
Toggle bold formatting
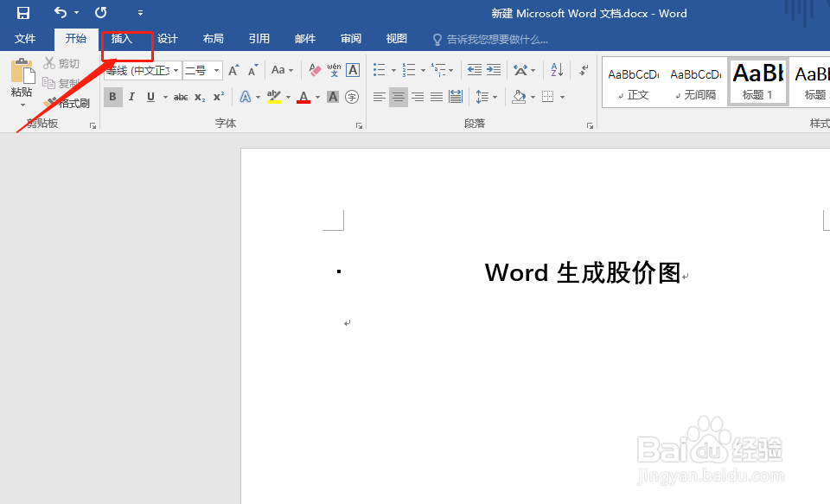point(113,95)
